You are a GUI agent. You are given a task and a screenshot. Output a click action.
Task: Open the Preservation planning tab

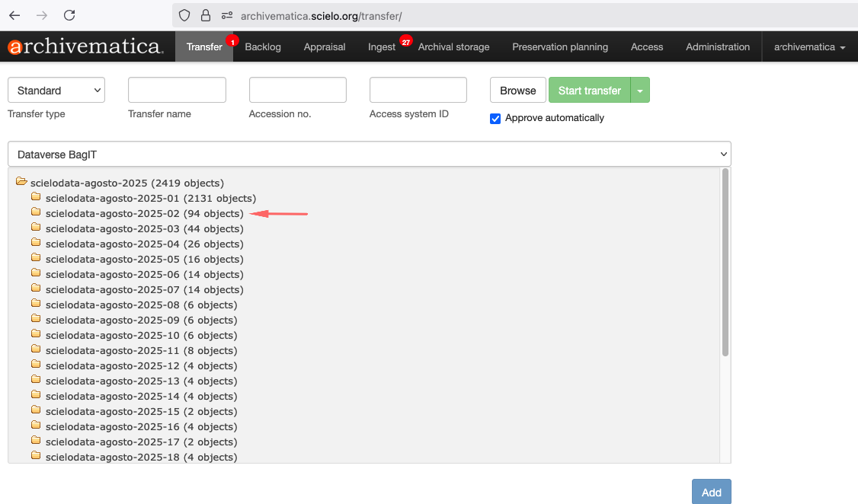pos(560,47)
